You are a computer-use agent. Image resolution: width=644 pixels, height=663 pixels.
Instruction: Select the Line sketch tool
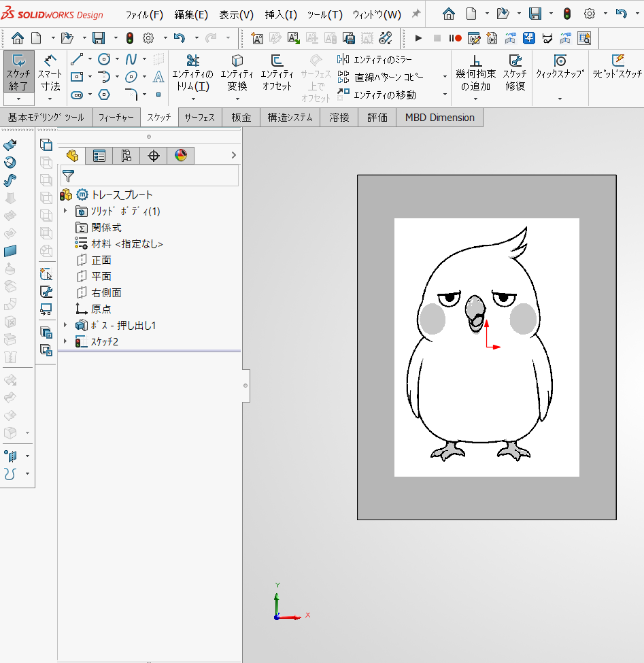click(77, 59)
